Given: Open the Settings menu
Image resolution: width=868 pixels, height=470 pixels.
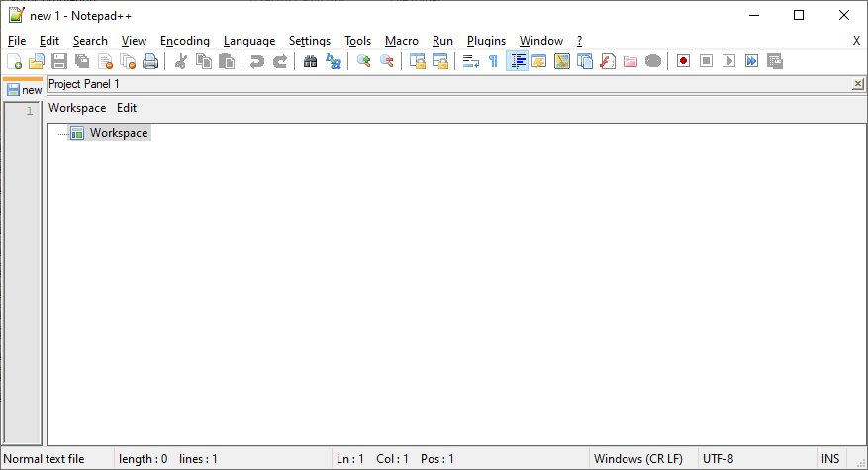Looking at the screenshot, I should [x=310, y=41].
